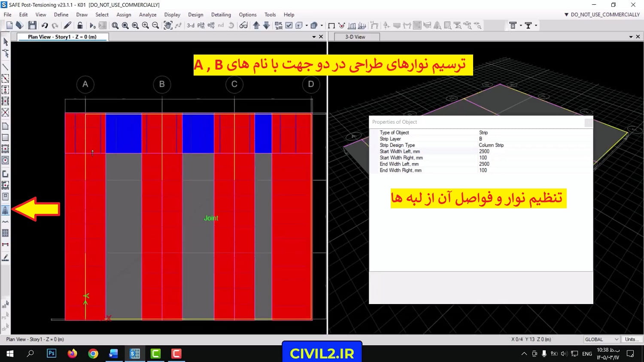644x362 pixels.
Task: Select the Draw Slab polygon tool
Action: (6, 126)
